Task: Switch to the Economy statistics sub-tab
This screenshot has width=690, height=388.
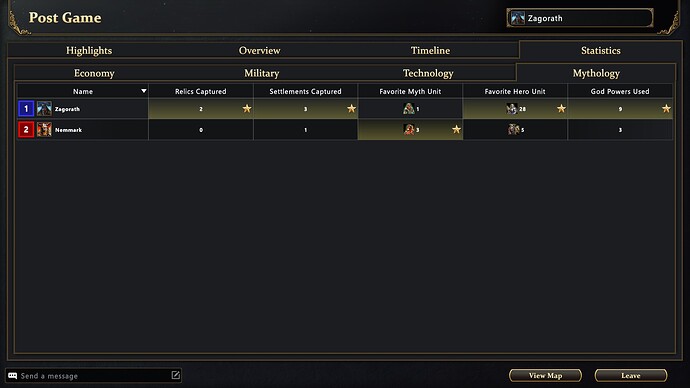Action: [94, 73]
